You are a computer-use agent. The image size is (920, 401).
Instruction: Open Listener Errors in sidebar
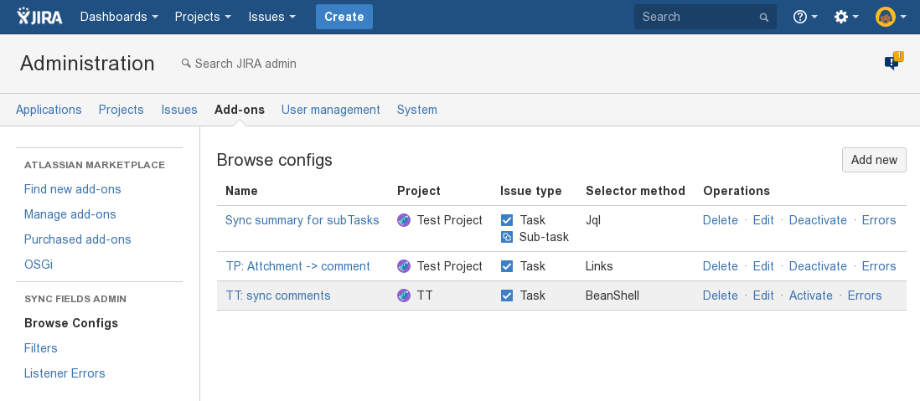tap(64, 373)
